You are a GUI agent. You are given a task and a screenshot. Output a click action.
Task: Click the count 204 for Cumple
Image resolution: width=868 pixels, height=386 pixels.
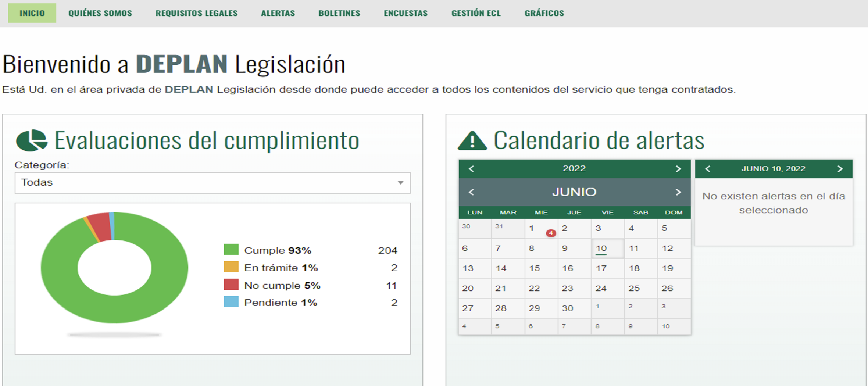point(387,250)
